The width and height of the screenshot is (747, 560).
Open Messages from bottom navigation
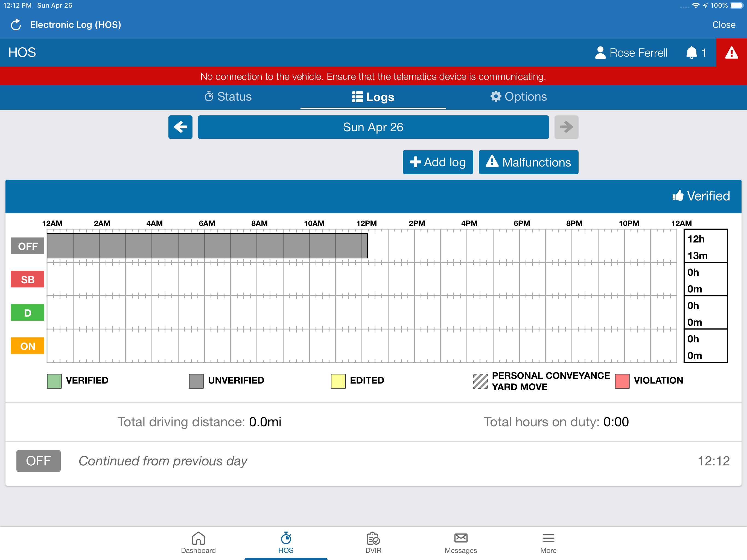pyautogui.click(x=461, y=542)
